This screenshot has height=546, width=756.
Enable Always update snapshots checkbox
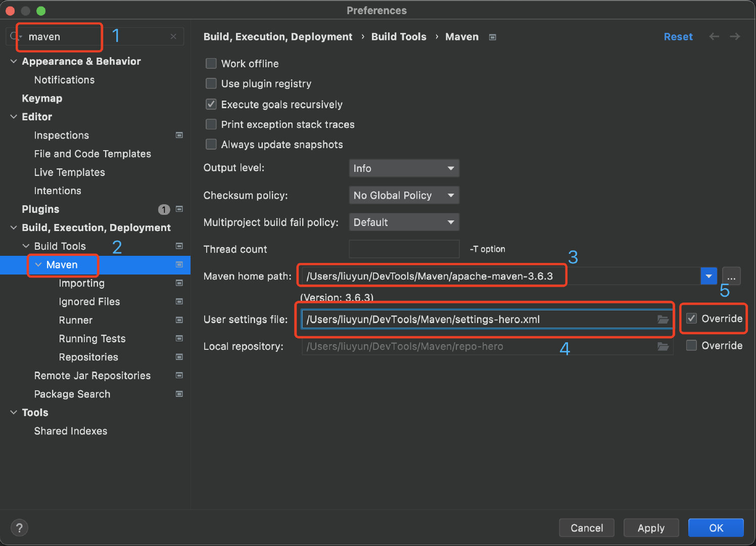coord(211,144)
